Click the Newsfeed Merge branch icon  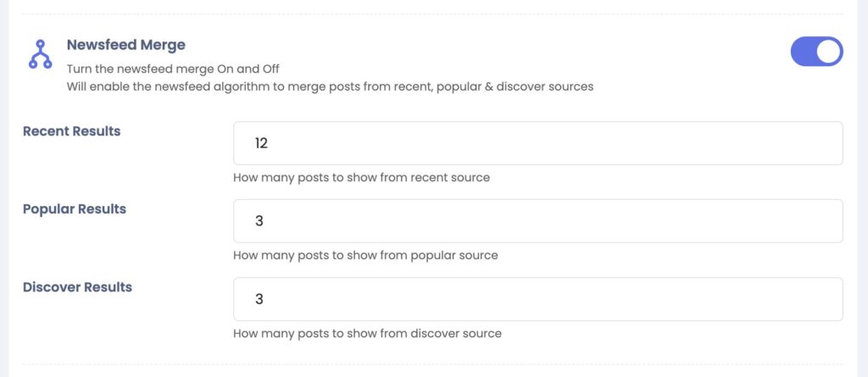pos(40,53)
